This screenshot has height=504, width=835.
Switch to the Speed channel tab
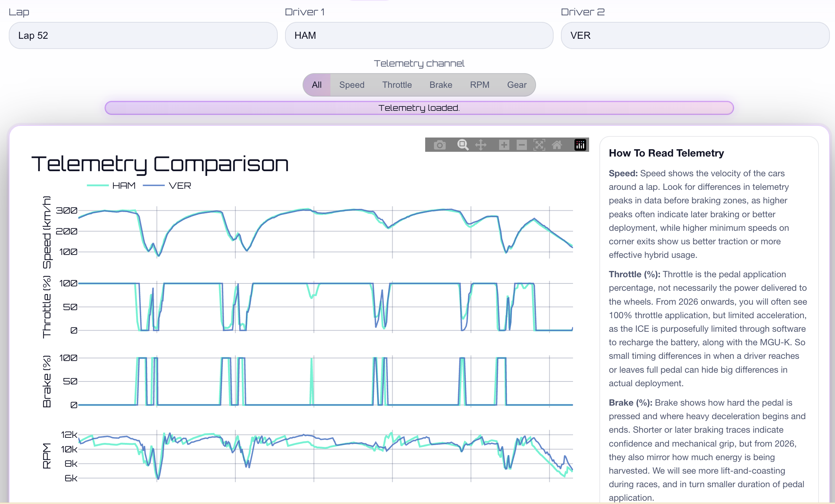(x=351, y=84)
